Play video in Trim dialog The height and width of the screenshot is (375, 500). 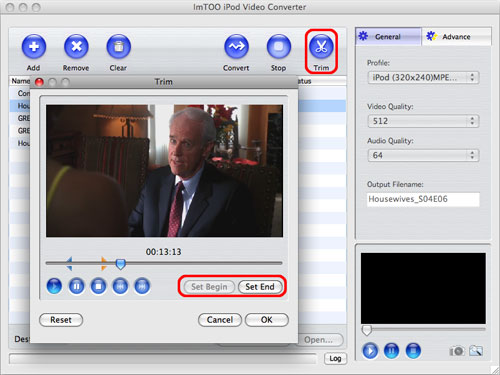[54, 286]
